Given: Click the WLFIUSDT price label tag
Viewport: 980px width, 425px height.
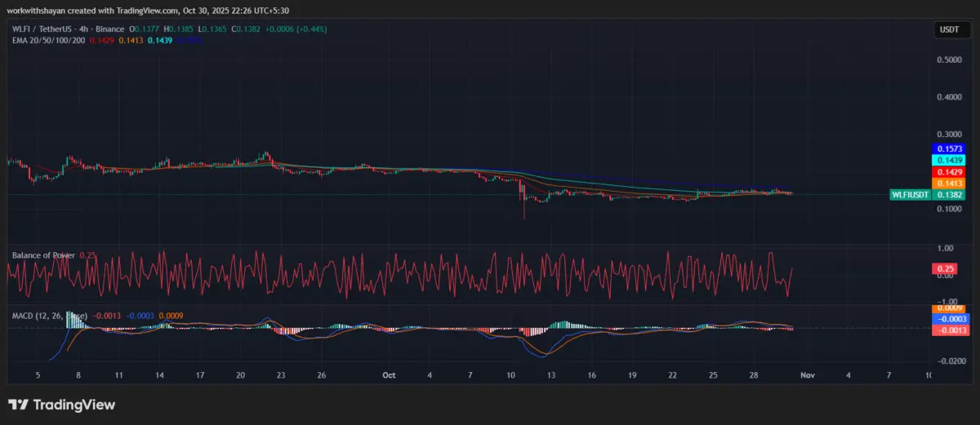Looking at the screenshot, I should point(911,195).
